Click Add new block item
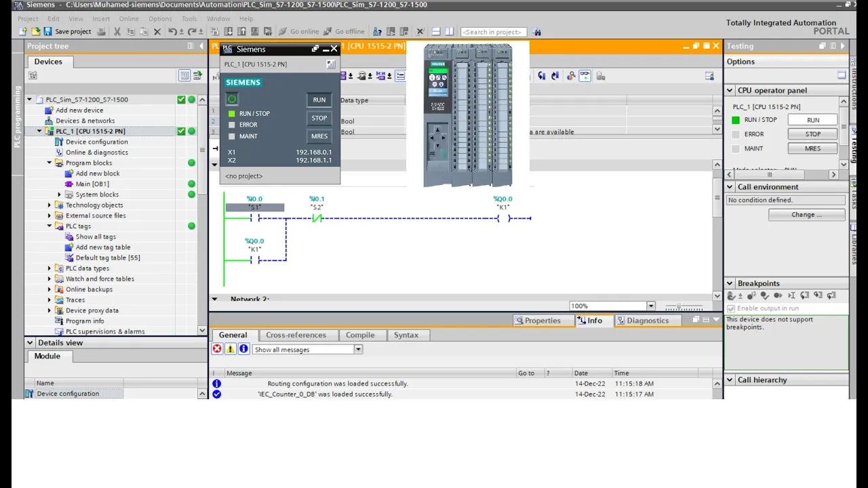868x488 pixels. click(98, 174)
